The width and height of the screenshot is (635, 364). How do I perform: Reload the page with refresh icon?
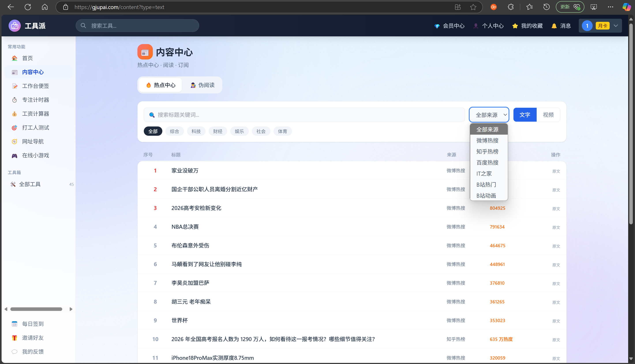click(28, 7)
